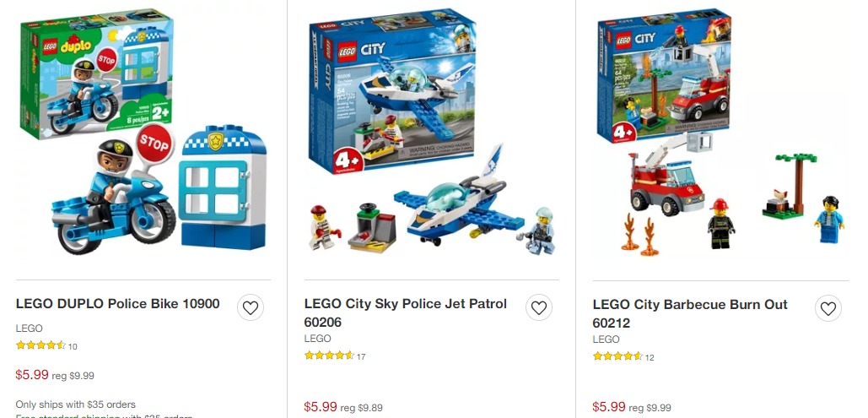This screenshot has height=418, width=868.
Task: Open star rating with 12 reviews
Action: pyautogui.click(x=623, y=356)
